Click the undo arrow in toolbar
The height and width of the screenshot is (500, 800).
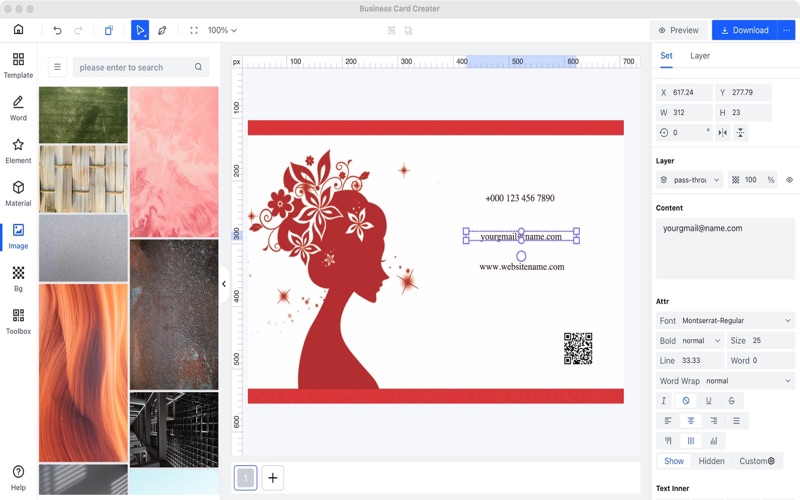[x=57, y=30]
